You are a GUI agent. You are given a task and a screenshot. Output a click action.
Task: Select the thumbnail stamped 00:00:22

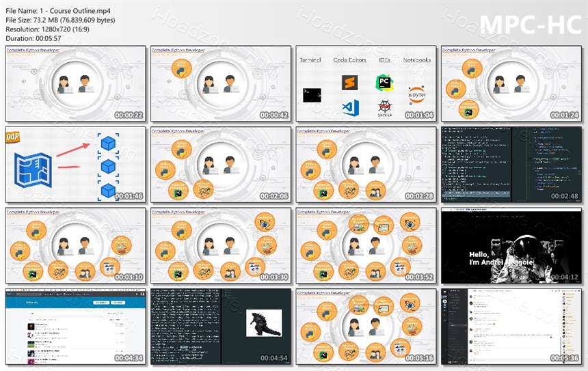point(76,83)
